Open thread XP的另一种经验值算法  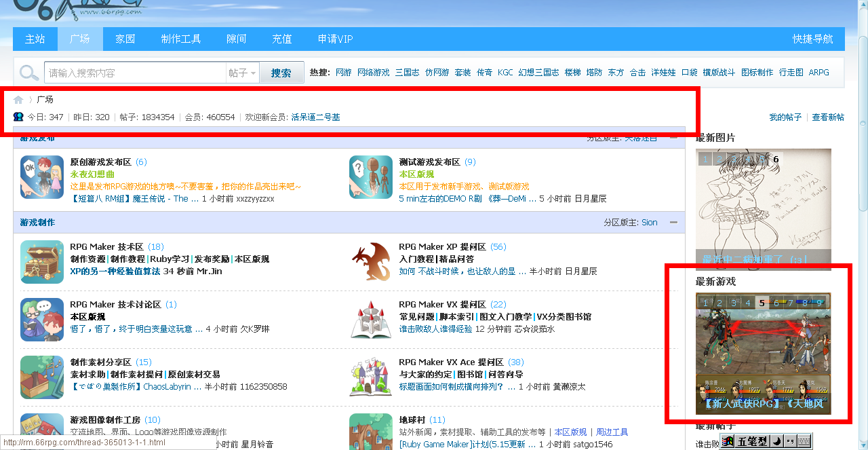coord(115,271)
